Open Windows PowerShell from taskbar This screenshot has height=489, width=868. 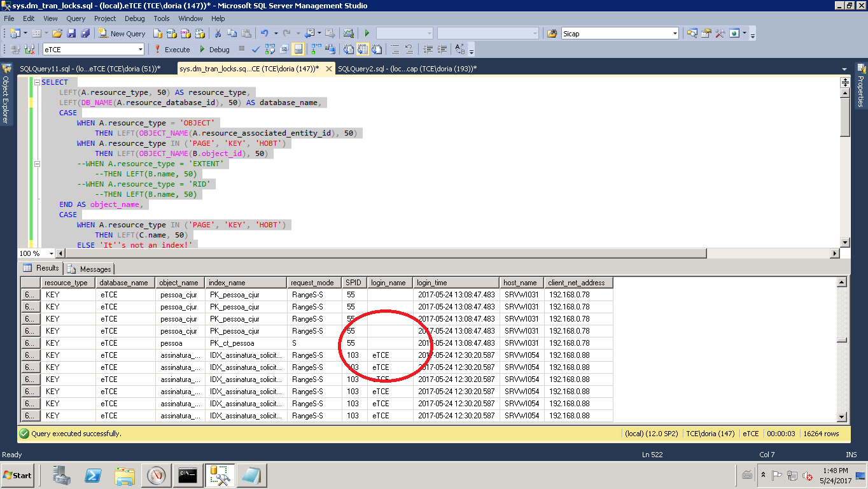(93, 475)
